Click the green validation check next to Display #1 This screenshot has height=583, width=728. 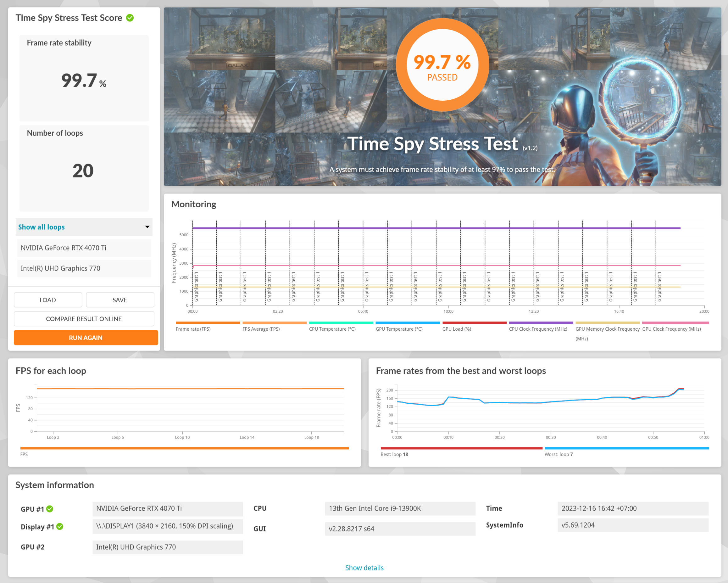[60, 527]
